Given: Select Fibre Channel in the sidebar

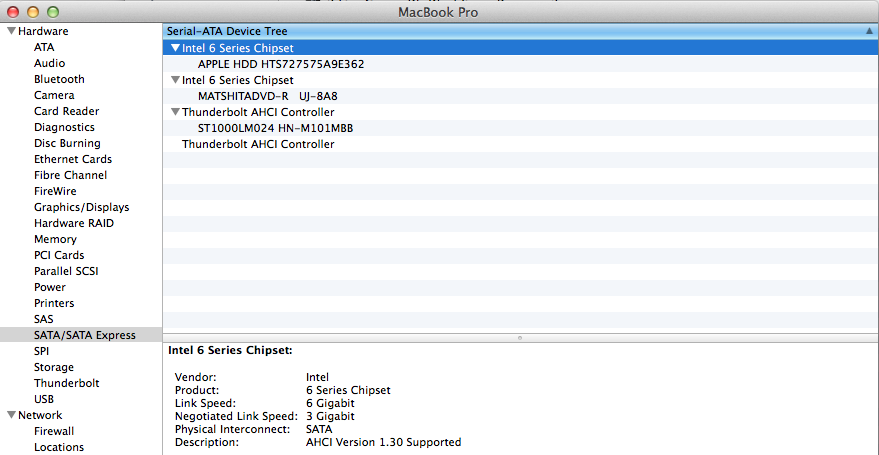Looking at the screenshot, I should 70,175.
